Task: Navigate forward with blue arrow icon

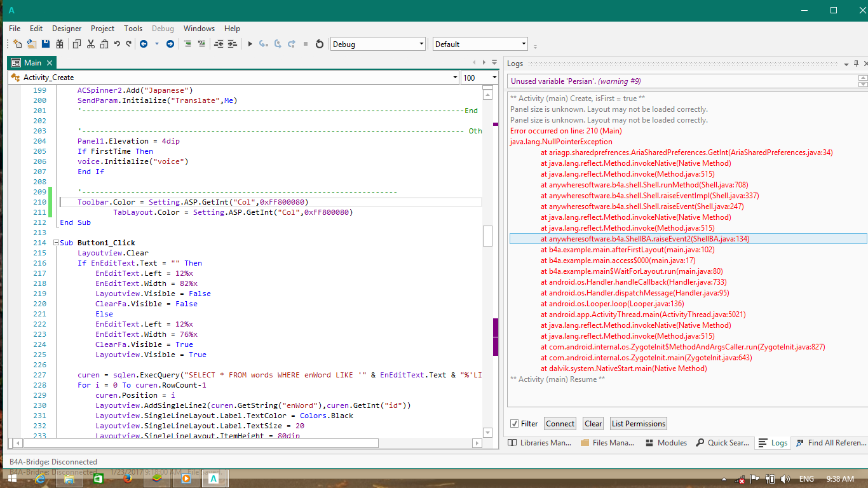Action: [170, 44]
